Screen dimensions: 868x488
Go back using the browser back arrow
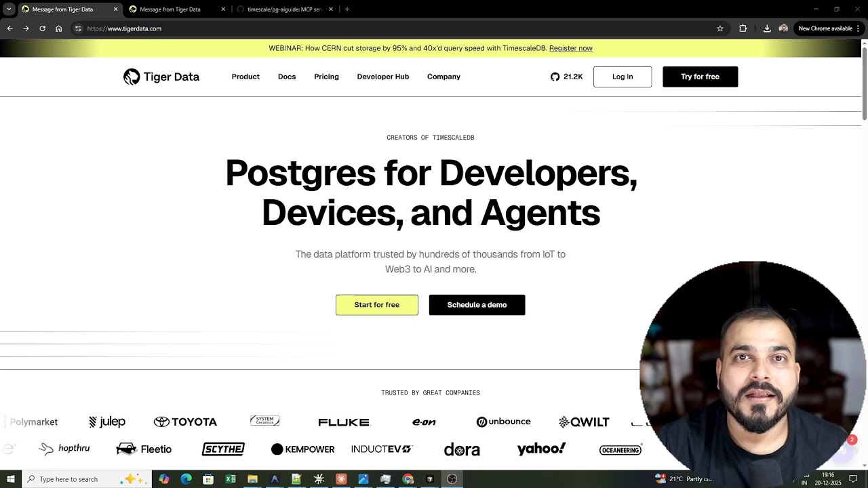pyautogui.click(x=9, y=28)
